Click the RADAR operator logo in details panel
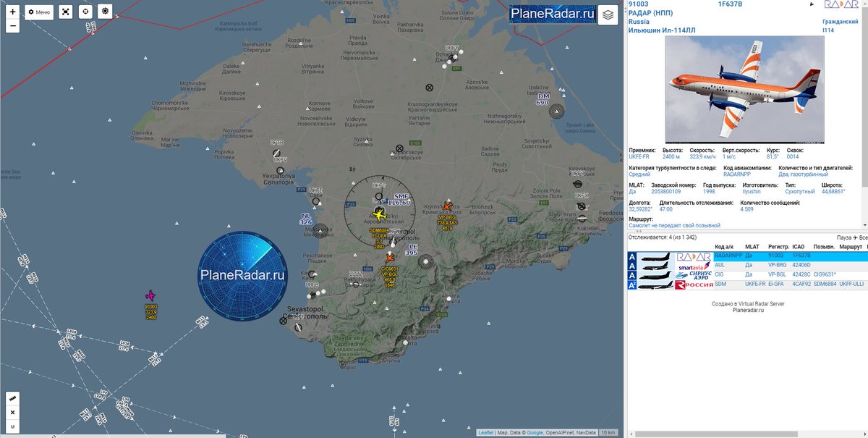Screen dimensions: 868x438 click(841, 5)
